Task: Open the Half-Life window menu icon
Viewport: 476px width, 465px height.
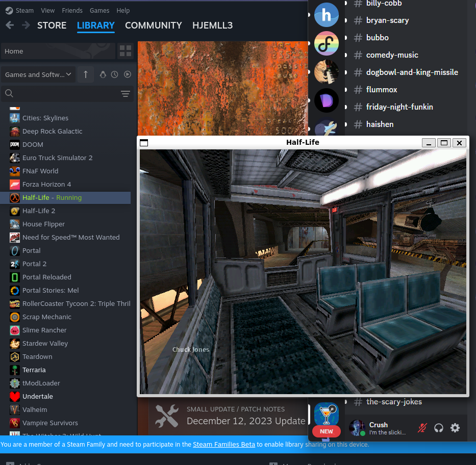Action: click(x=144, y=143)
